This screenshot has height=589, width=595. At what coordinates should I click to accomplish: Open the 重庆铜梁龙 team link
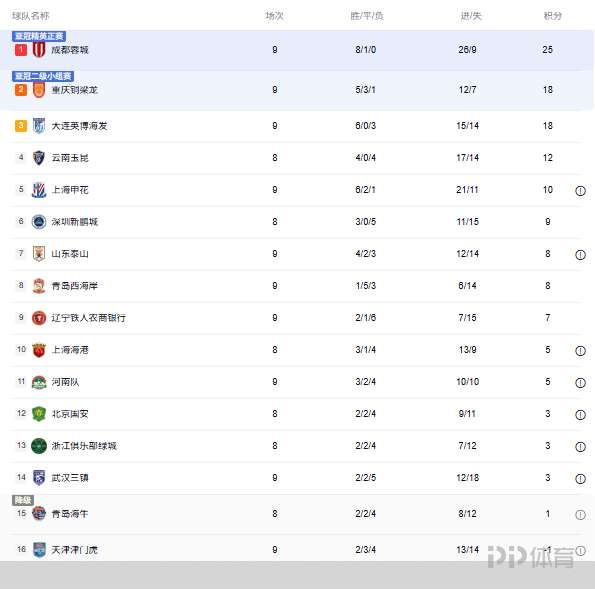75,90
